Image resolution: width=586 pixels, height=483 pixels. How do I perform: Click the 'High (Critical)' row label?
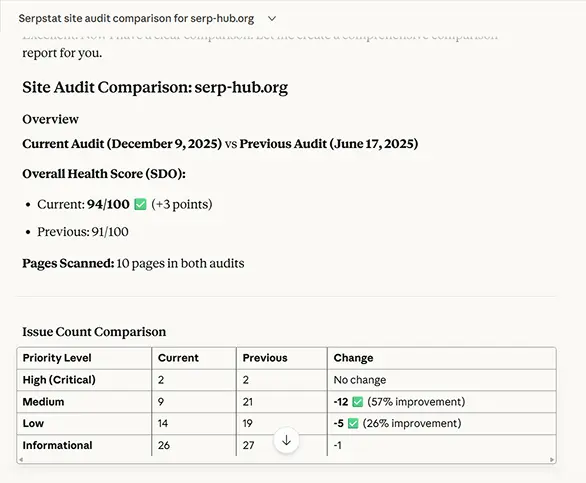tap(59, 380)
